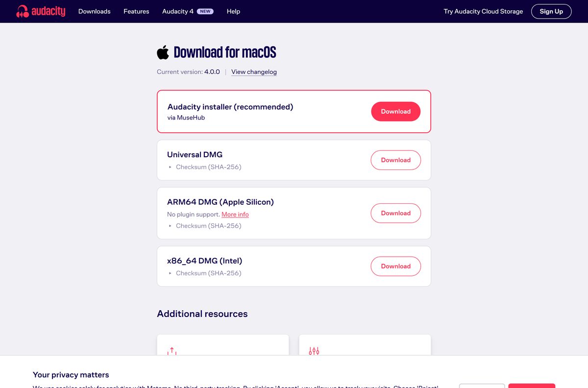Click the upload arrow icon in the resource card

171,351
